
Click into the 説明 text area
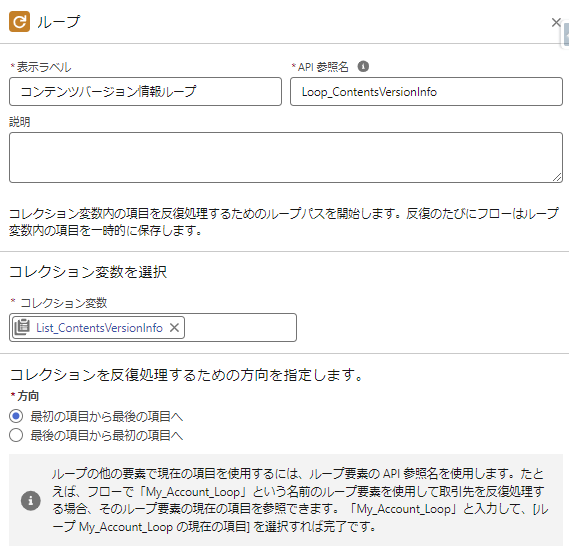(x=286, y=157)
